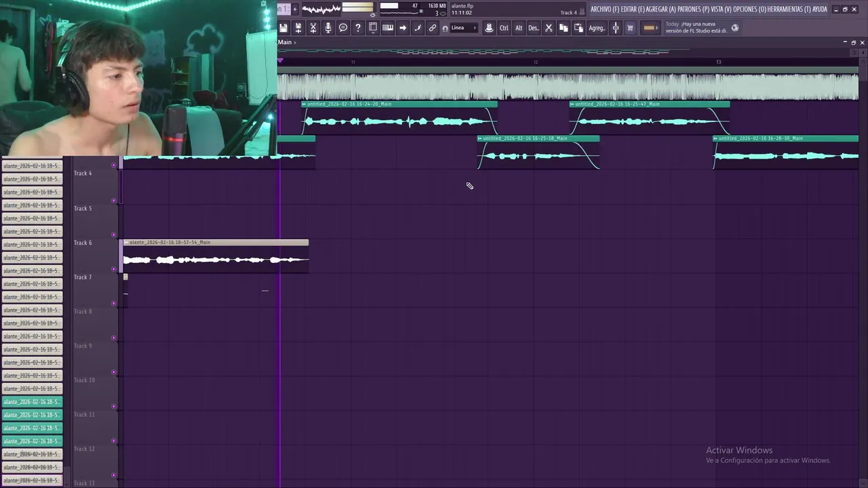Open clip menu of untitled 16-25-18_Main
868x488 pixels.
[480, 138]
